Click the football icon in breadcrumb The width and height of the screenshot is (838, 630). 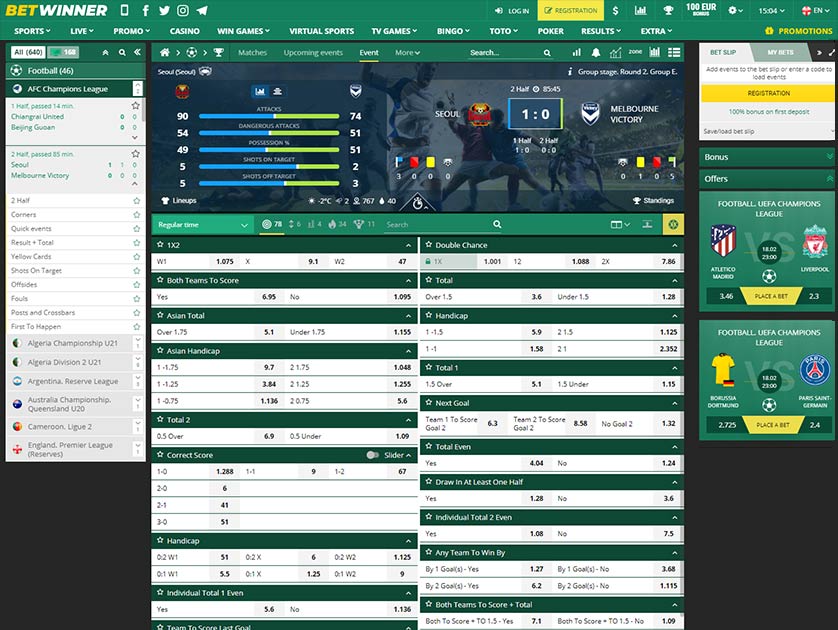(191, 52)
